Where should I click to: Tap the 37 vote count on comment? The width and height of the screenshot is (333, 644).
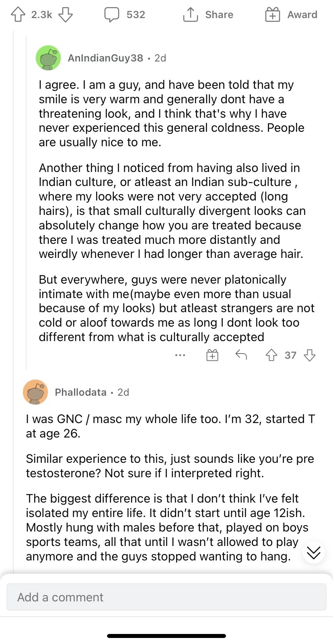pyautogui.click(x=290, y=356)
